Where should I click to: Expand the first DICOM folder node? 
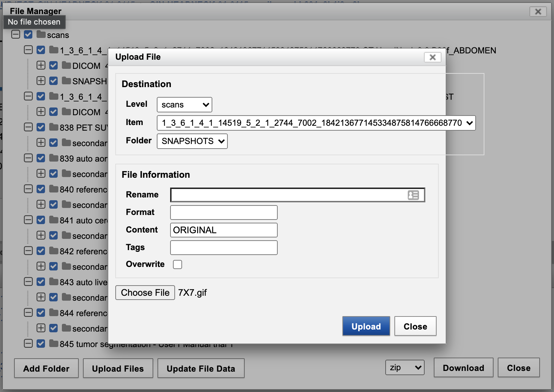pos(41,65)
